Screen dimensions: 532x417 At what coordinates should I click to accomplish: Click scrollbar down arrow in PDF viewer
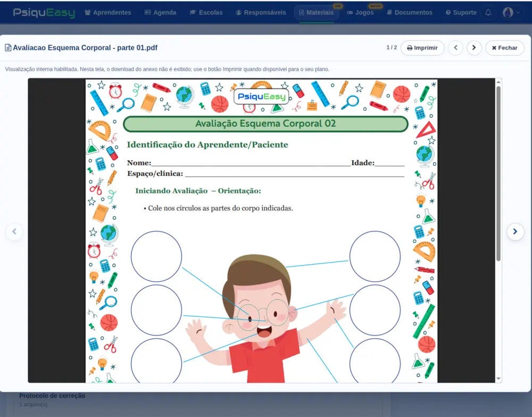tap(498, 378)
